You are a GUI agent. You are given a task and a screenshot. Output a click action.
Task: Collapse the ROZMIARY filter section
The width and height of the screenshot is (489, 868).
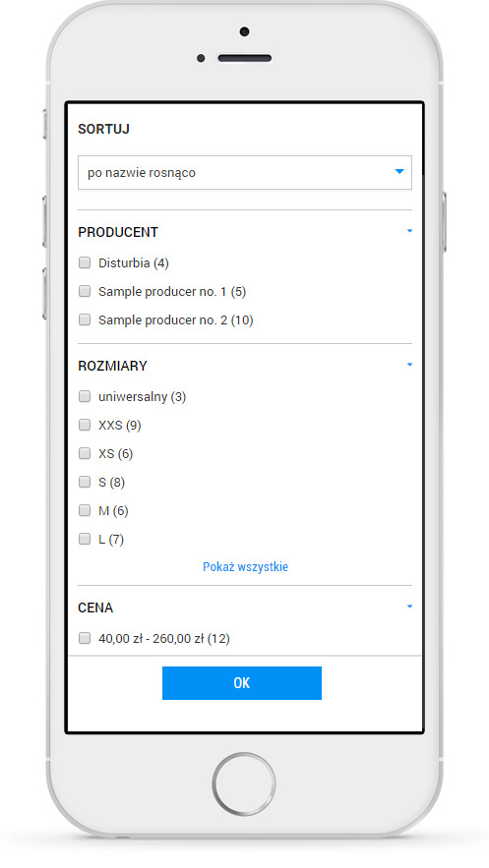tap(410, 365)
